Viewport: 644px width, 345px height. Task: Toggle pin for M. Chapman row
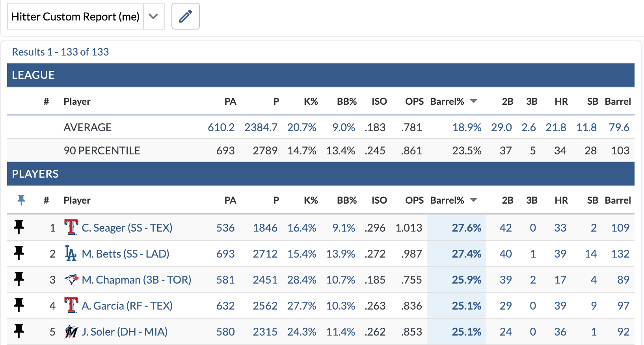19,279
